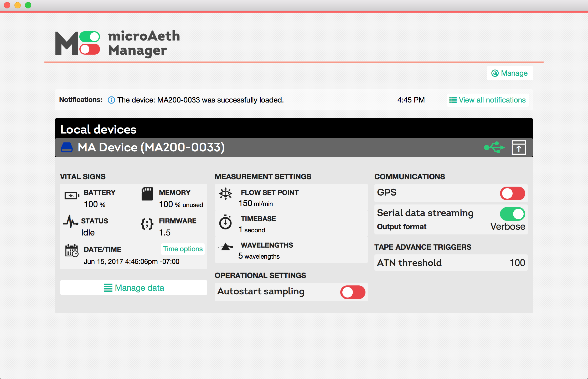Click the Jun 15, 2017 date/time value
588x379 pixels.
132,262
